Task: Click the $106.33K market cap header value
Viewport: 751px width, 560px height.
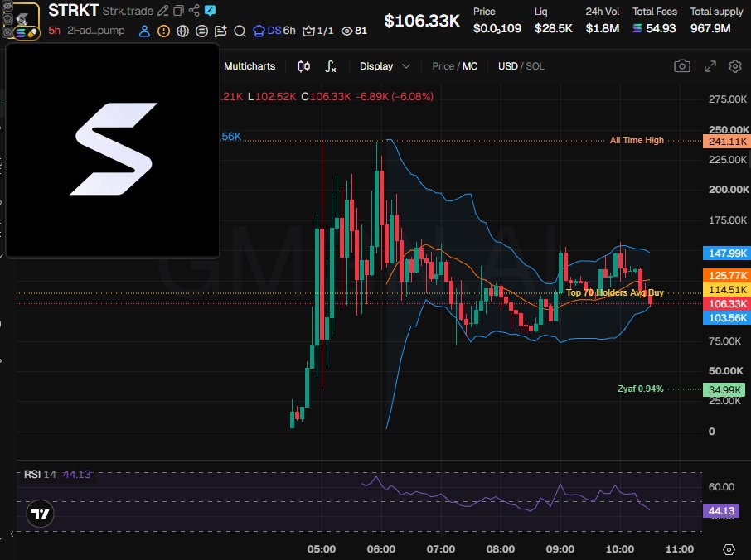Action: pyautogui.click(x=422, y=21)
